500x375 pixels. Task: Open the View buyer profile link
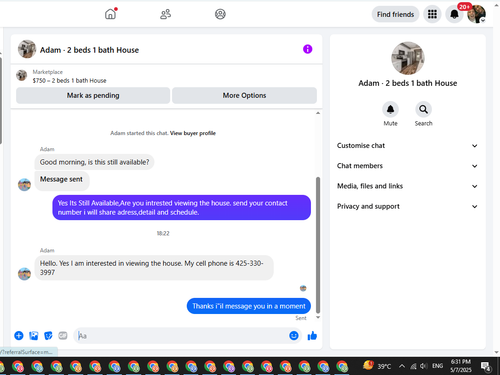[193, 133]
